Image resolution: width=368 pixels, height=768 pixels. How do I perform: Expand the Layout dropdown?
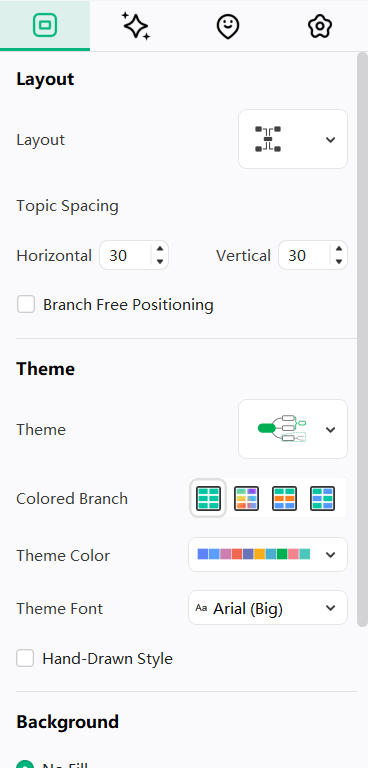[293, 139]
